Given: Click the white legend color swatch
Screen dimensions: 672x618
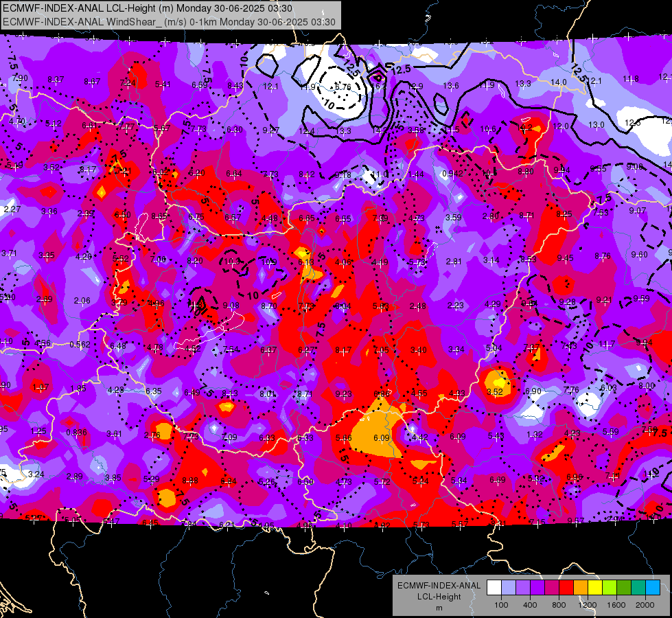Looking at the screenshot, I should pos(494,588).
